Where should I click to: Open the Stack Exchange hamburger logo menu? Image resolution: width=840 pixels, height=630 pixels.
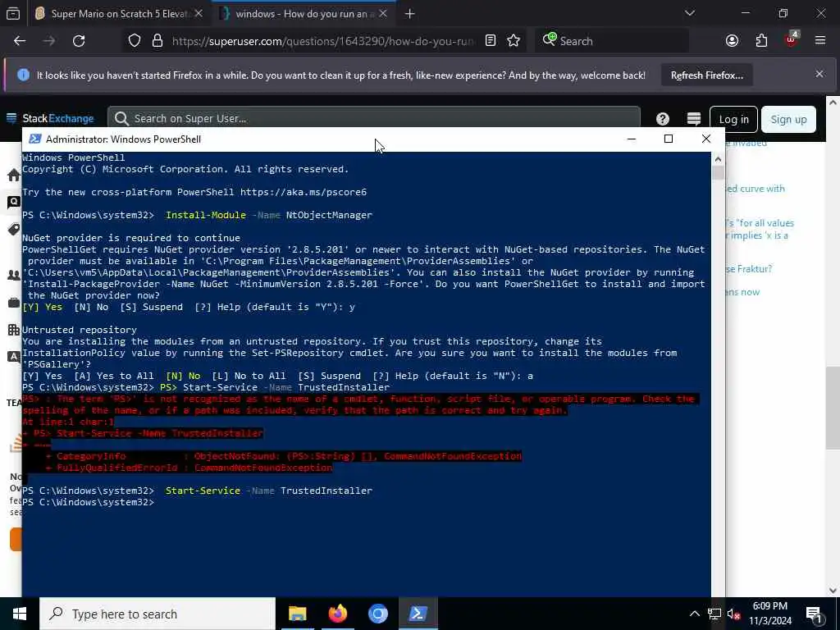[11, 118]
